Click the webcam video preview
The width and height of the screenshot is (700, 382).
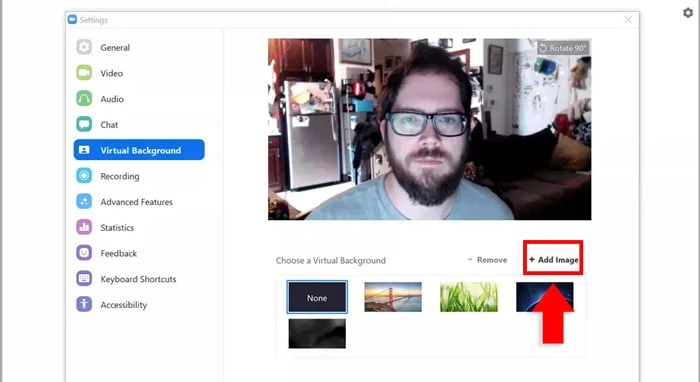click(x=429, y=129)
